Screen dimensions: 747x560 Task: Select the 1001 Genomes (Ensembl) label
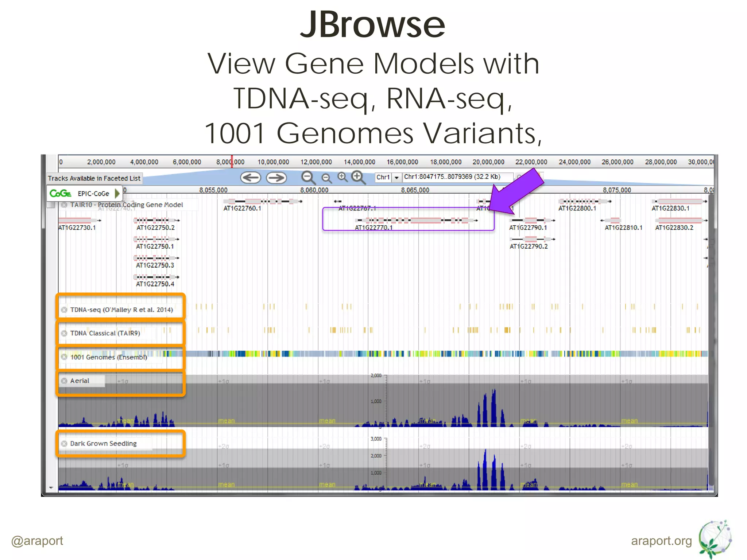click(x=109, y=357)
